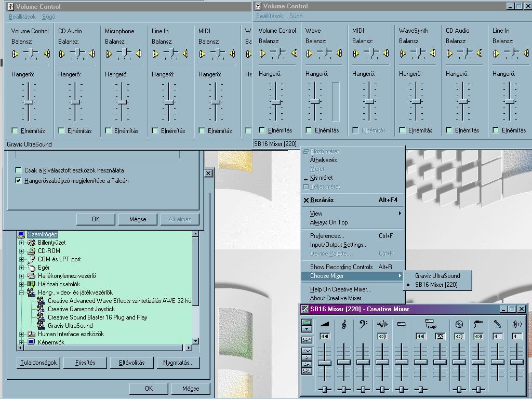Viewport: 532px width, 399px height.
Task: Click the Hajlékonylemez-vezérlő floppy controller icon
Action: pos(31,276)
